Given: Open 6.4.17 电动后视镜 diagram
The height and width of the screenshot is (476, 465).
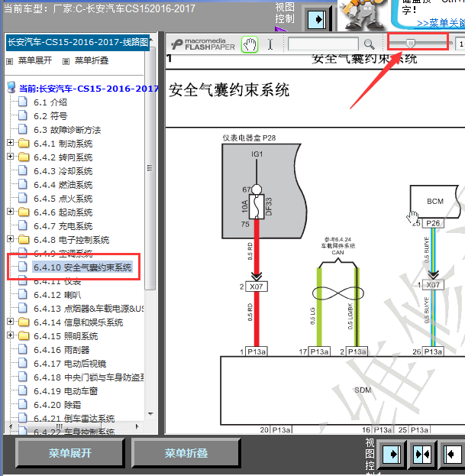Looking at the screenshot, I should coord(69,364).
